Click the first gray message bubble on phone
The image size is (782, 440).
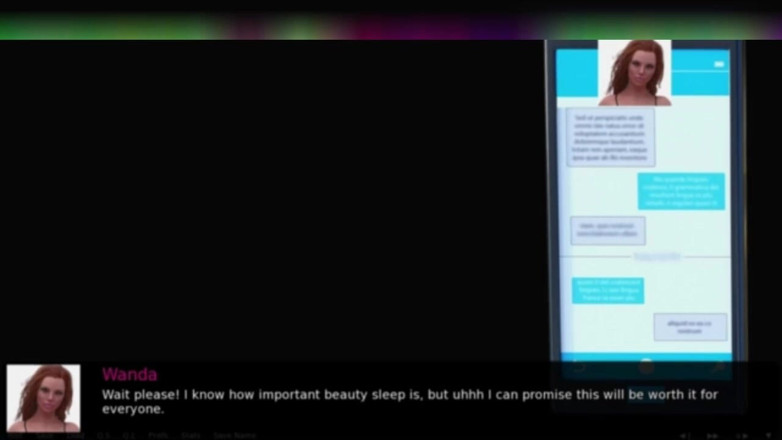[x=610, y=138]
